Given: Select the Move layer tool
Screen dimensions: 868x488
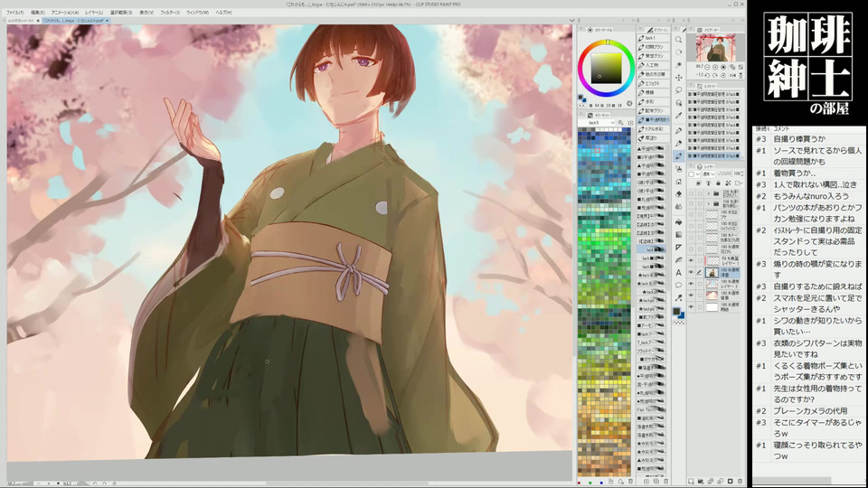Looking at the screenshot, I should coord(679,78).
